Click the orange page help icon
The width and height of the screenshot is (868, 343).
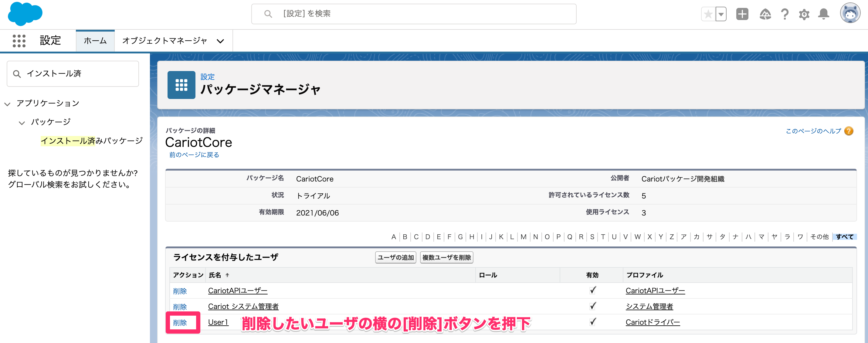849,131
